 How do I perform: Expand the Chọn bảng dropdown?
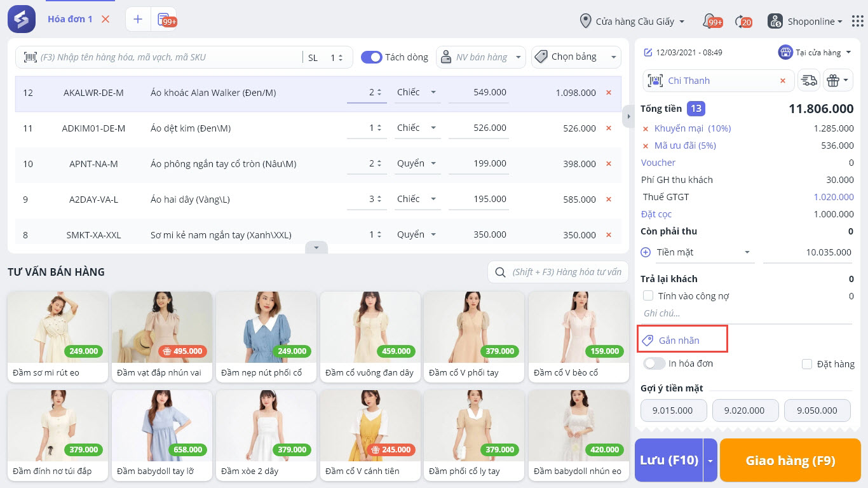pos(576,57)
